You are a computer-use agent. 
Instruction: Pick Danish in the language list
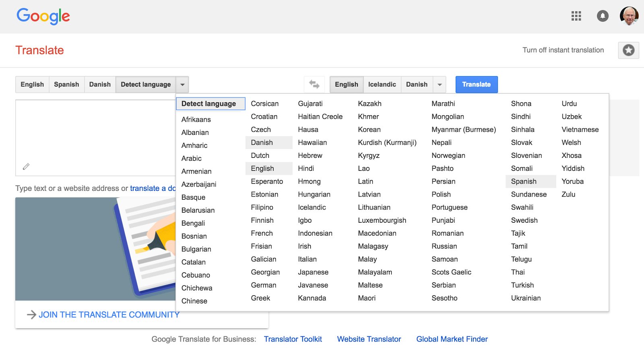tap(269, 143)
